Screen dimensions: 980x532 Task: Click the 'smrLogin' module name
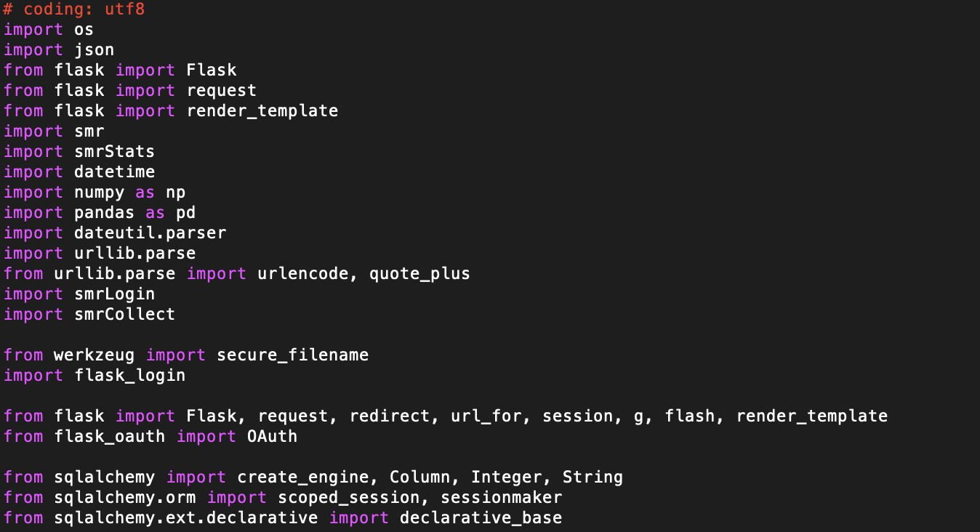(115, 294)
